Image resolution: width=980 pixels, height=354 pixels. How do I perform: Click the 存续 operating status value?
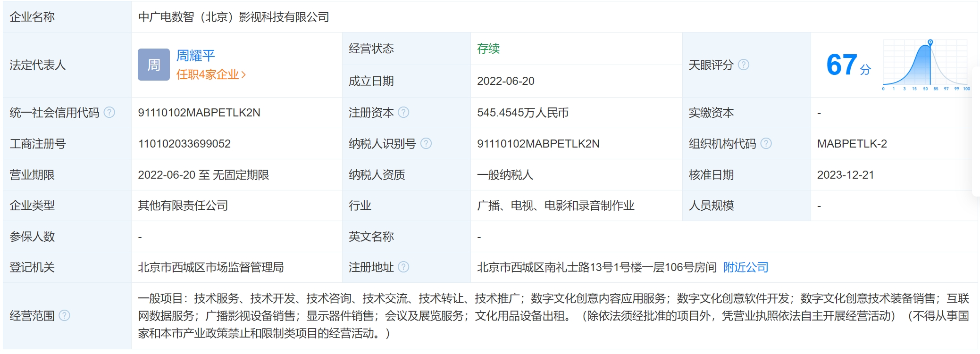click(x=488, y=49)
